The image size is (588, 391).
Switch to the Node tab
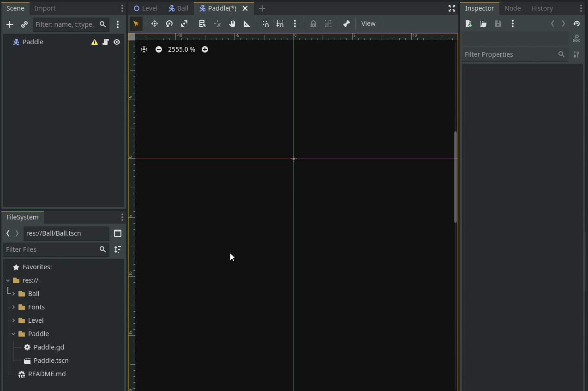coord(512,8)
